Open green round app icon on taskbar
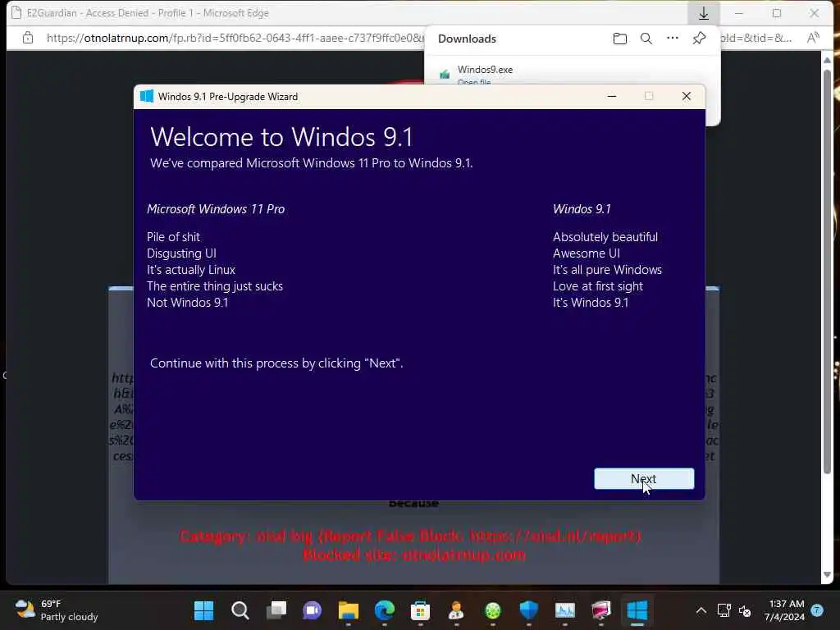This screenshot has width=840, height=630. (x=493, y=610)
